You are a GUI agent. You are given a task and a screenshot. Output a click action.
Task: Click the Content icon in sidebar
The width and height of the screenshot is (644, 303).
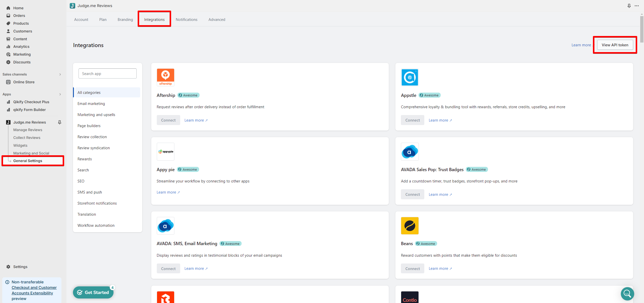pos(8,39)
